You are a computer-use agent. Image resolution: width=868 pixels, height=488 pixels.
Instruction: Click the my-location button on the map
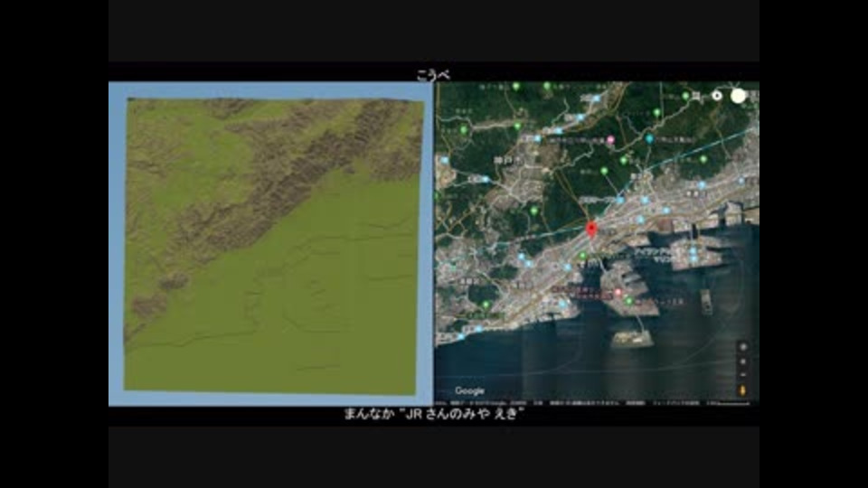tap(743, 347)
